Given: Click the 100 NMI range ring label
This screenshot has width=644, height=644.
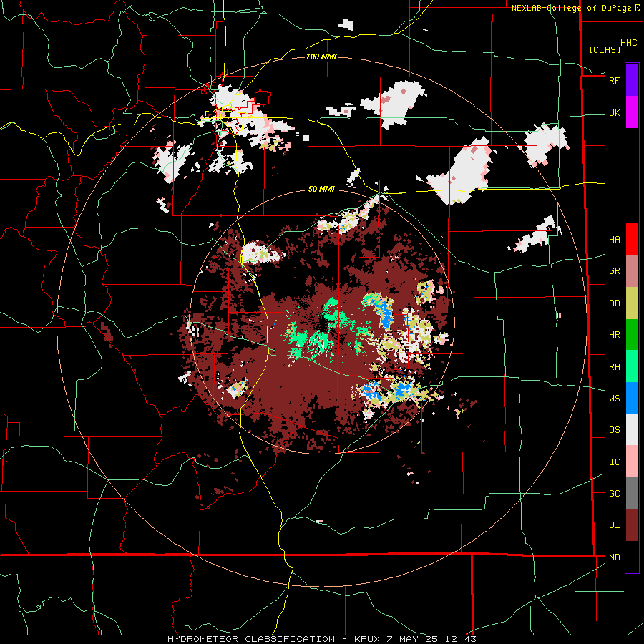Looking at the screenshot, I should click(321, 57).
